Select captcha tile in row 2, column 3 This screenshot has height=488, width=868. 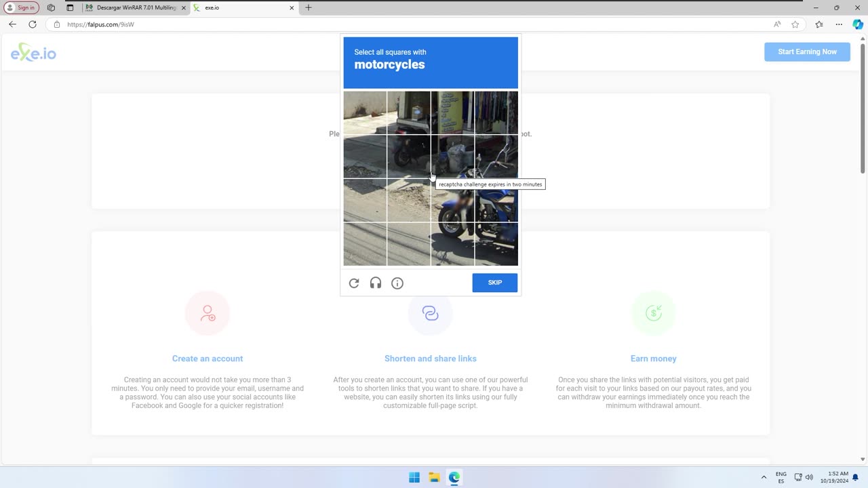coord(452,157)
